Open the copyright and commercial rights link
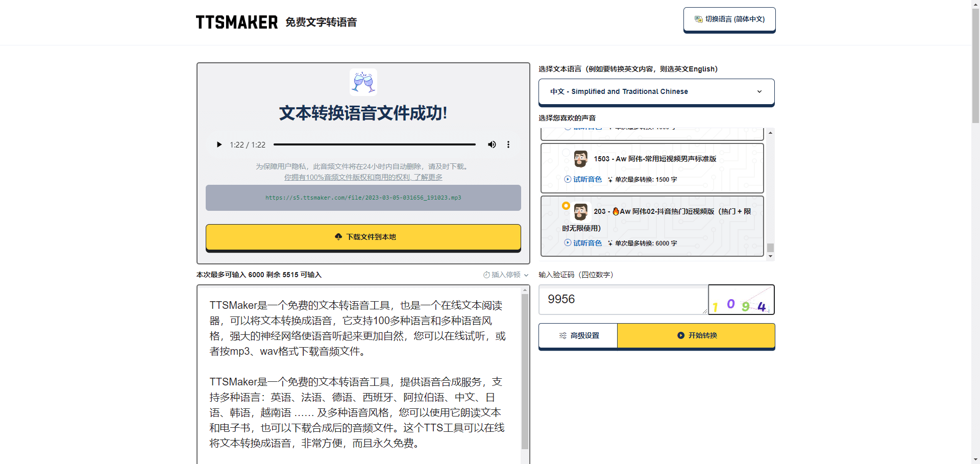 [363, 177]
